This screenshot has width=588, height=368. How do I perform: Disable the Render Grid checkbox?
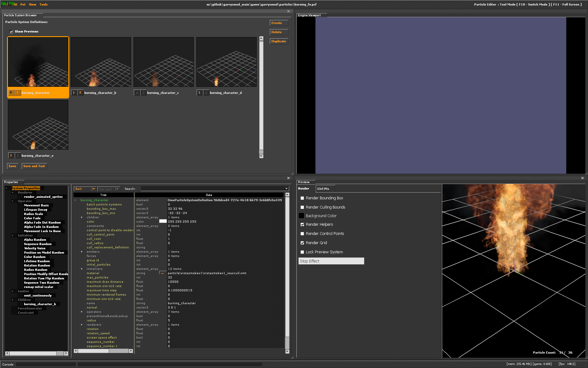302,243
